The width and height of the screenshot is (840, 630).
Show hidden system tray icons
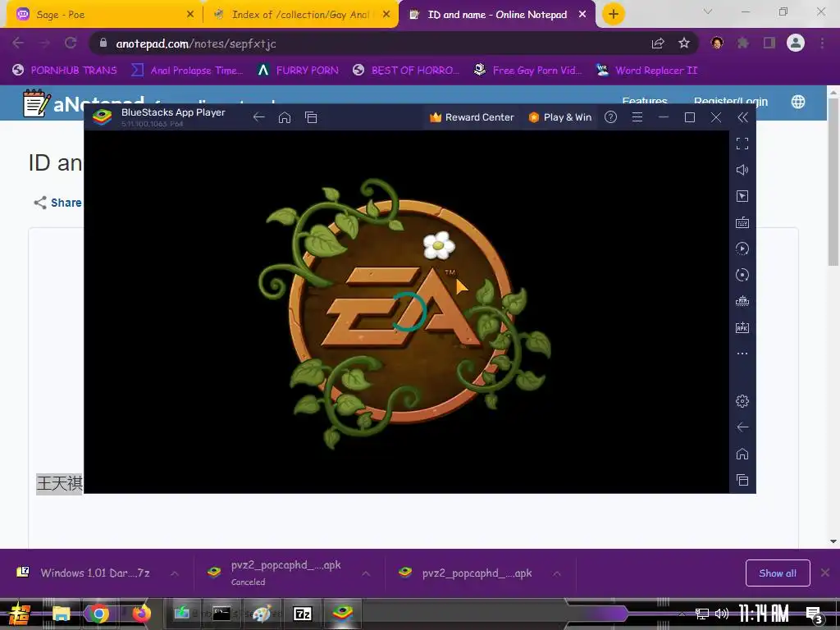click(x=682, y=614)
